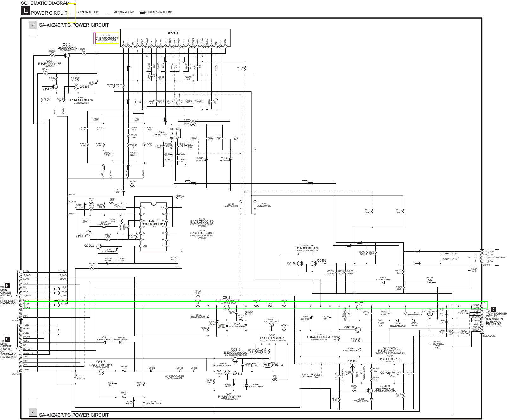
Task: Click the CN5103 connector label
Action: 16,374
